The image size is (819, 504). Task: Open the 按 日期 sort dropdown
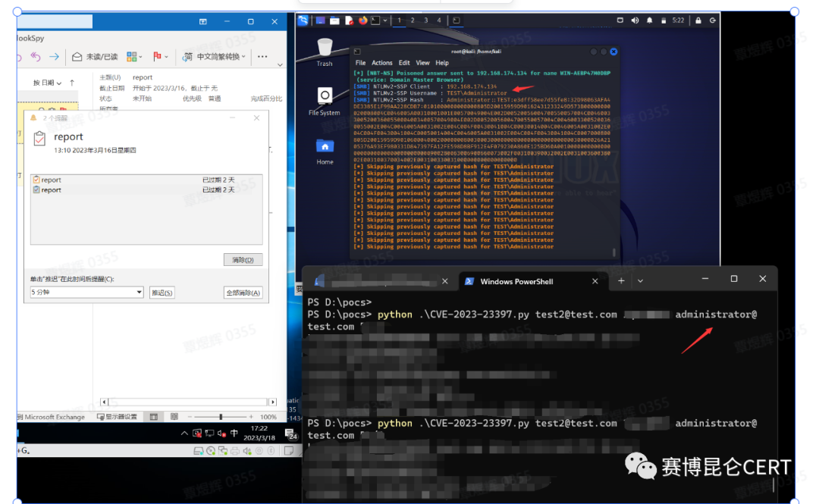pos(48,83)
